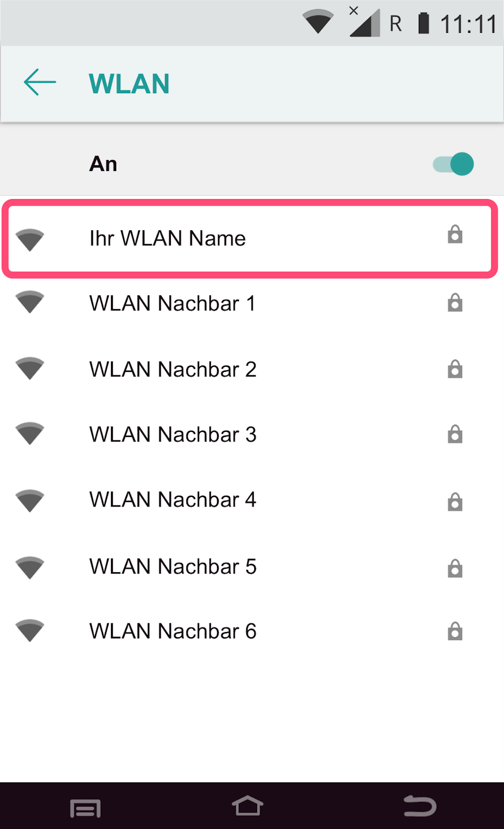Viewport: 504px width, 829px height.
Task: Open WLAN Nachbar 3 network entry
Action: pyautogui.click(x=252, y=434)
